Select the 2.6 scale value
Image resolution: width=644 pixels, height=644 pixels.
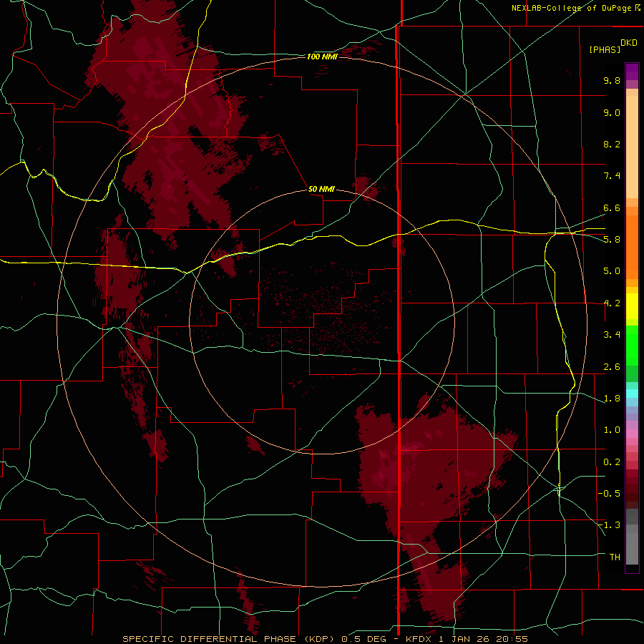[x=612, y=367]
